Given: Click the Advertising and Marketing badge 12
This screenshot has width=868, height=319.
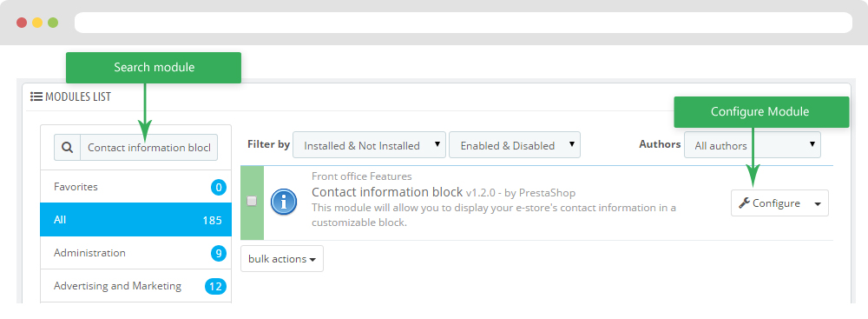Looking at the screenshot, I should 215,287.
